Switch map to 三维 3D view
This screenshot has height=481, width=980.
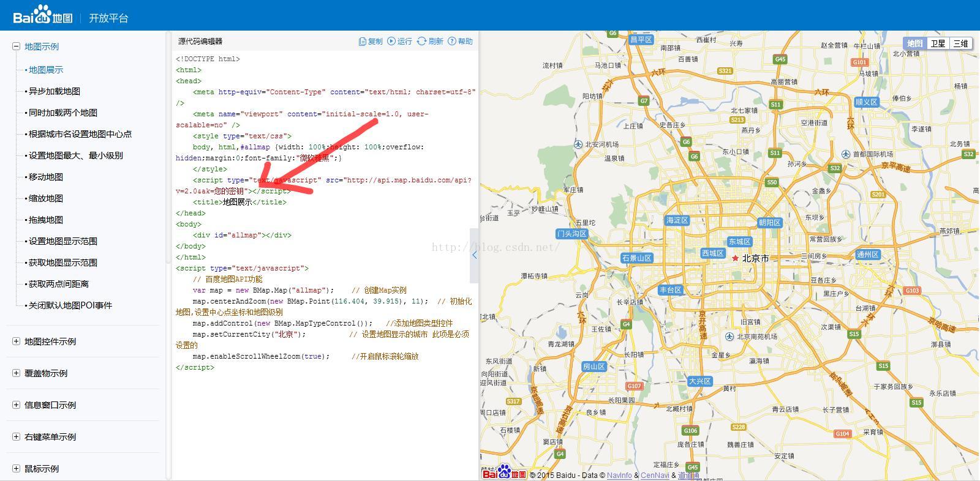(960, 43)
